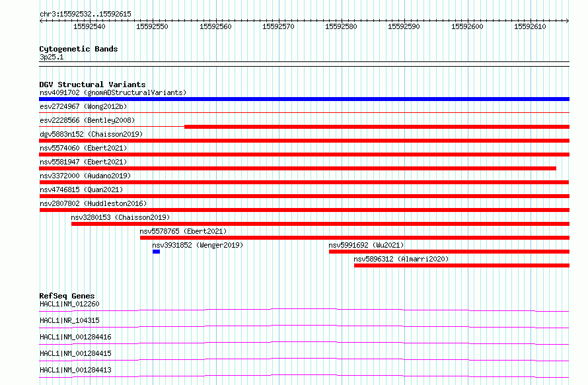588x385 pixels.
Task: Click the RefSeq Genes track heading
Action: pyautogui.click(x=67, y=296)
